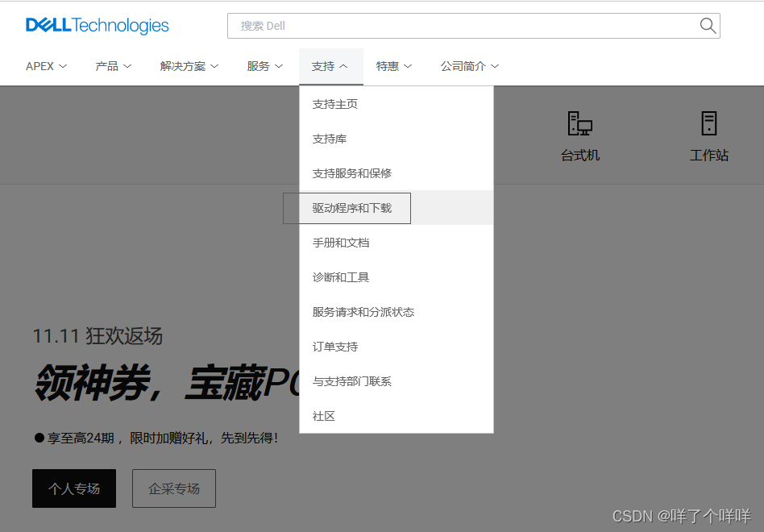Select 驱动程序和下载 menu entry
This screenshot has height=532, width=764.
click(x=397, y=208)
